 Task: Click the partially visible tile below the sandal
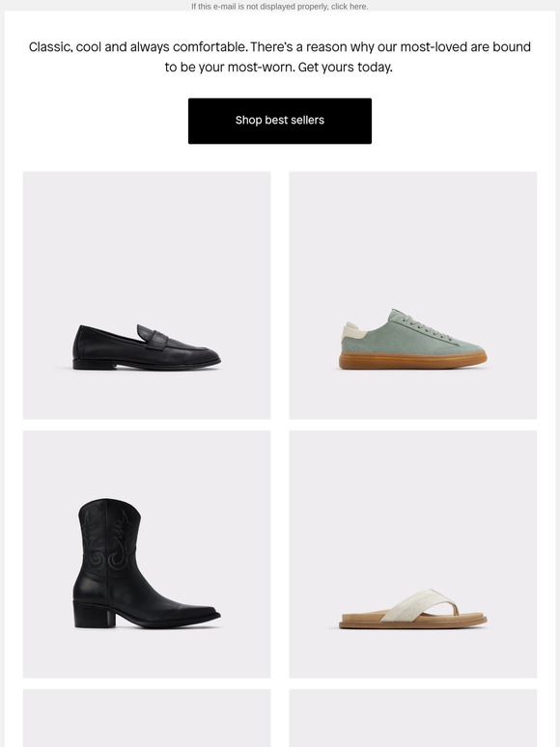pyautogui.click(x=413, y=718)
